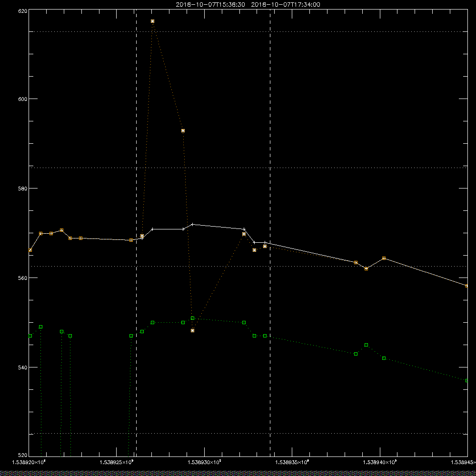Click the 560 label on the y-axis
This screenshot has width=476, height=476.
[x=23, y=278]
